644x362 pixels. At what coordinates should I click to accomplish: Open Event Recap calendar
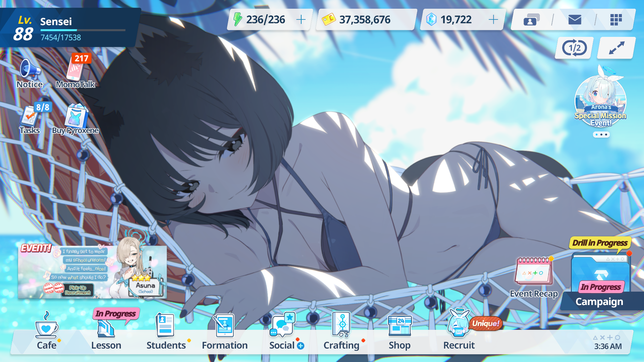534,277
